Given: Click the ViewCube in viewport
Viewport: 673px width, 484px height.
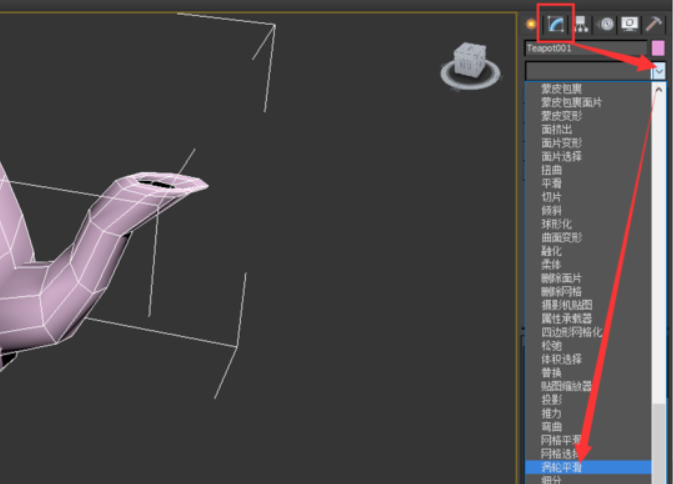Looking at the screenshot, I should point(467,64).
